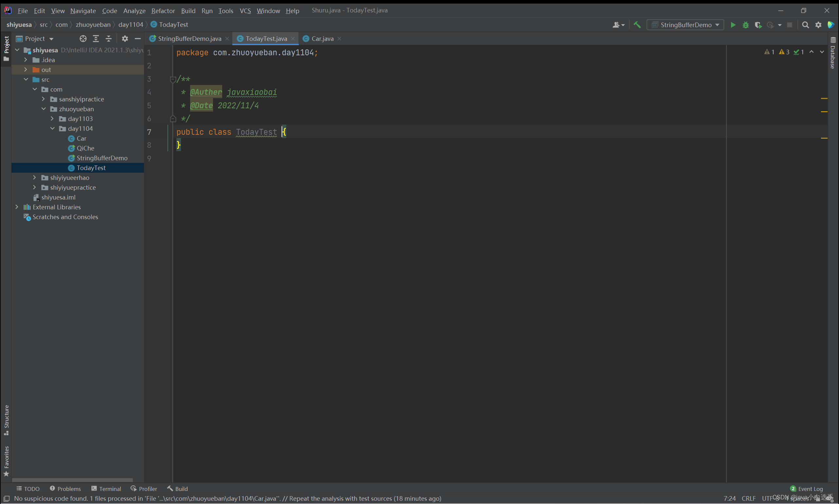Toggle the Favorites tool window

(x=6, y=461)
